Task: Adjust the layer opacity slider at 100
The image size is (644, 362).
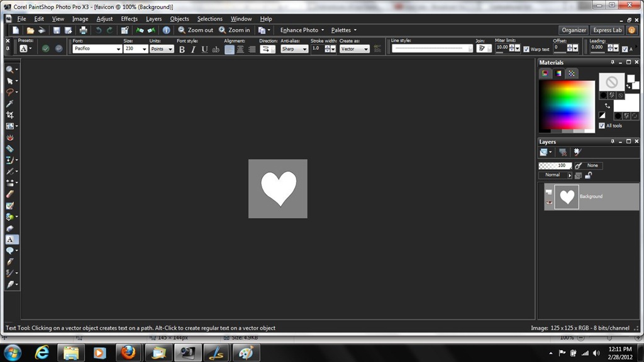Action: (555, 165)
